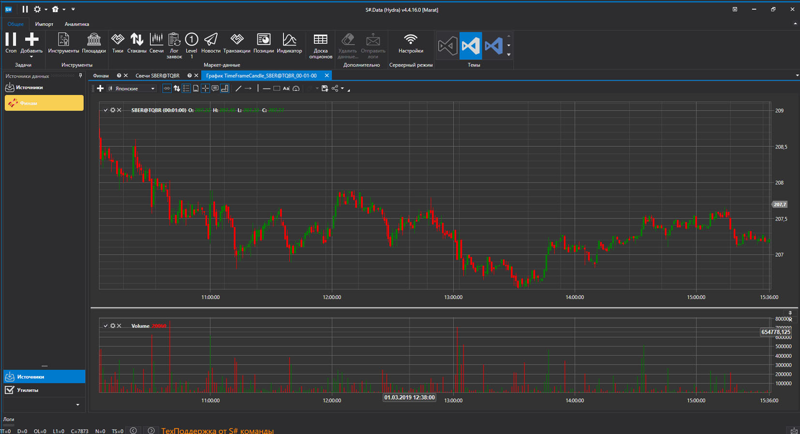Viewport: 800px width, 434px height.
Task: Expand the Японские candle style dropdown
Action: pos(152,89)
